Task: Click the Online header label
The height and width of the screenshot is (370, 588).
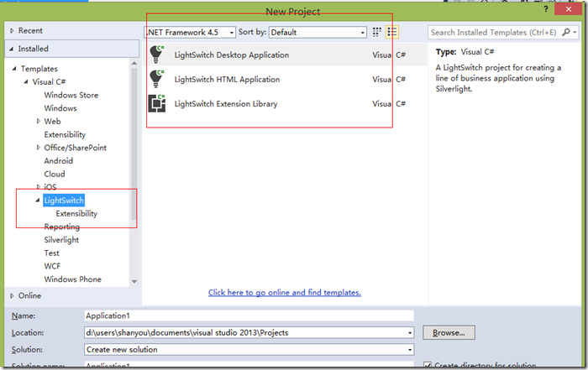Action: tap(29, 295)
